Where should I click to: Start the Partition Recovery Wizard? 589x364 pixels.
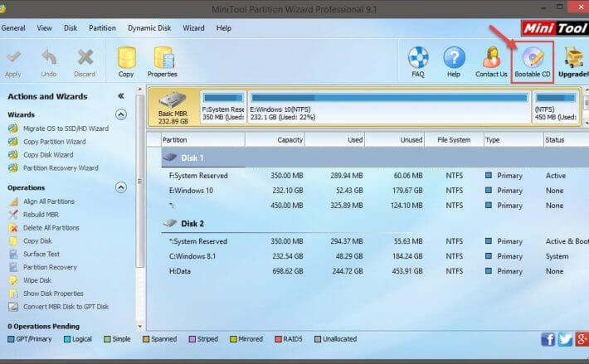[61, 168]
